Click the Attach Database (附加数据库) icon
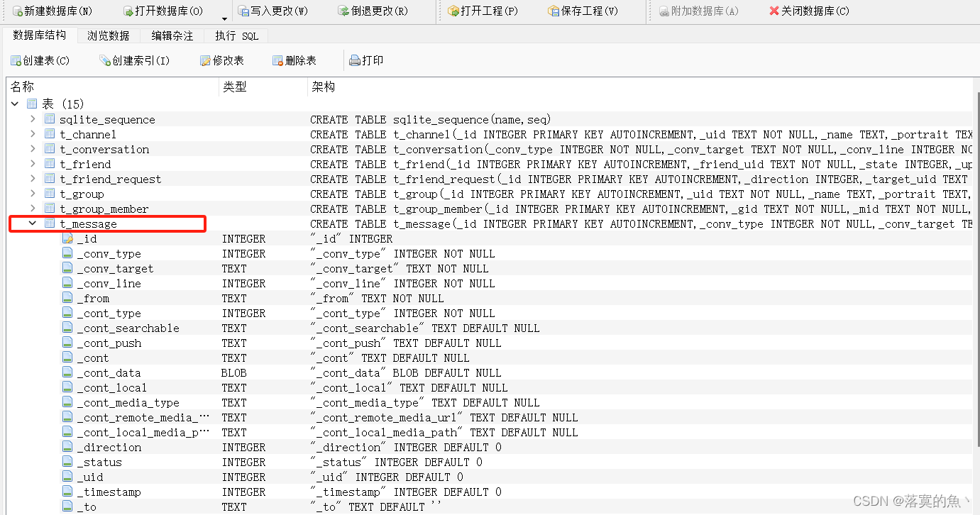 point(664,11)
